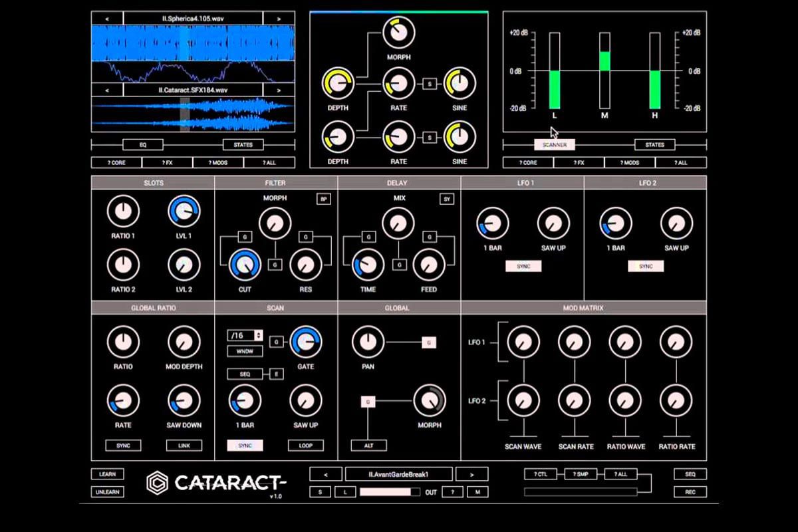Click the SEQ button in SCAN panel

245,374
